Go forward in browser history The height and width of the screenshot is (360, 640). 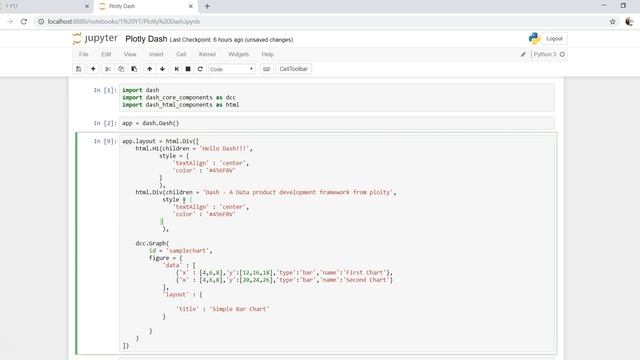point(10,22)
